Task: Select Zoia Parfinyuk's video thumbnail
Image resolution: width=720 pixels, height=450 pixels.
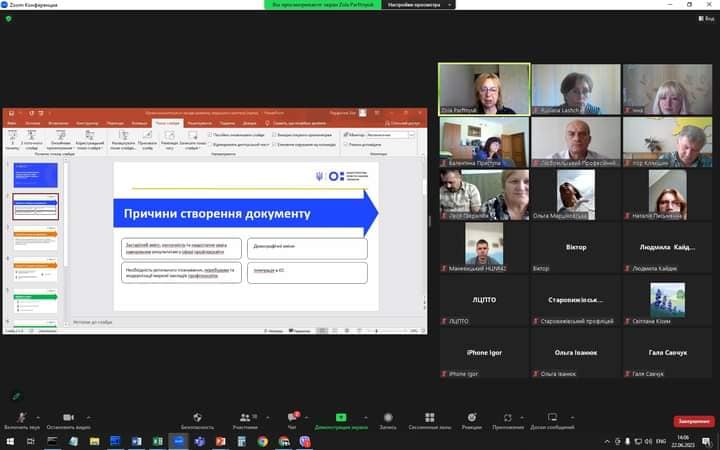Action: coord(484,89)
